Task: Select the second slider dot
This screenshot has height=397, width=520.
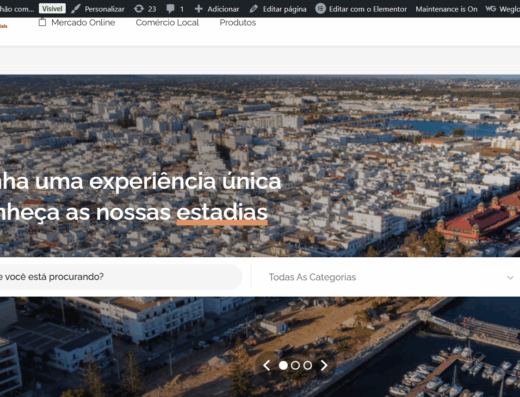Action: click(295, 365)
